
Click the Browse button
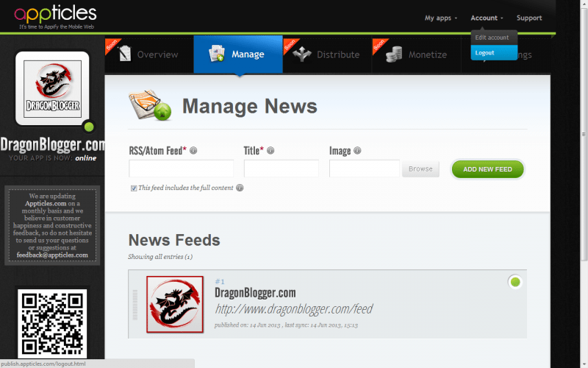(420, 169)
